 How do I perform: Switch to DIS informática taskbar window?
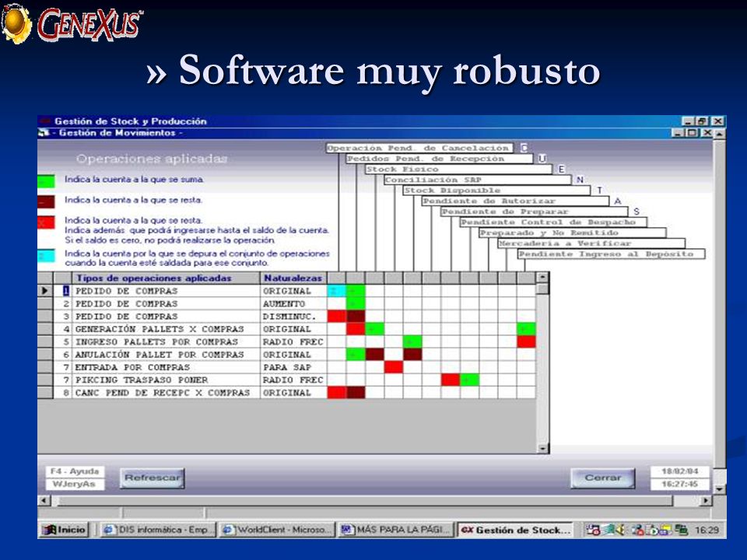[157, 530]
